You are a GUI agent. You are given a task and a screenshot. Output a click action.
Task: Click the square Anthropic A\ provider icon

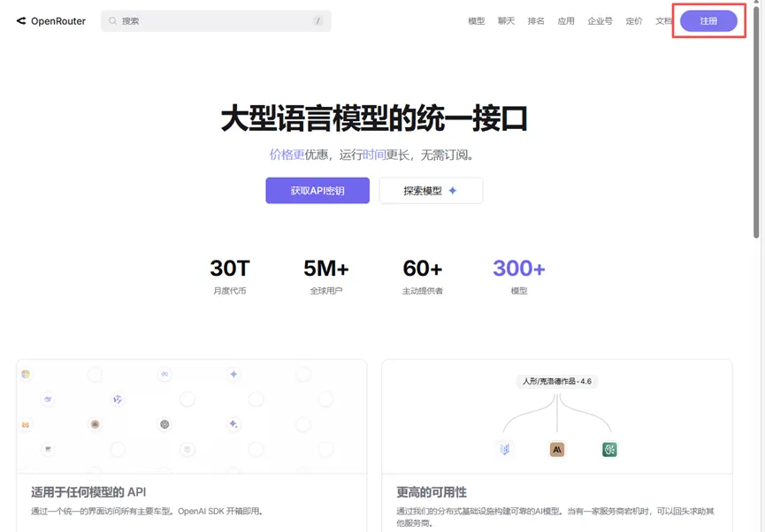pos(557,449)
